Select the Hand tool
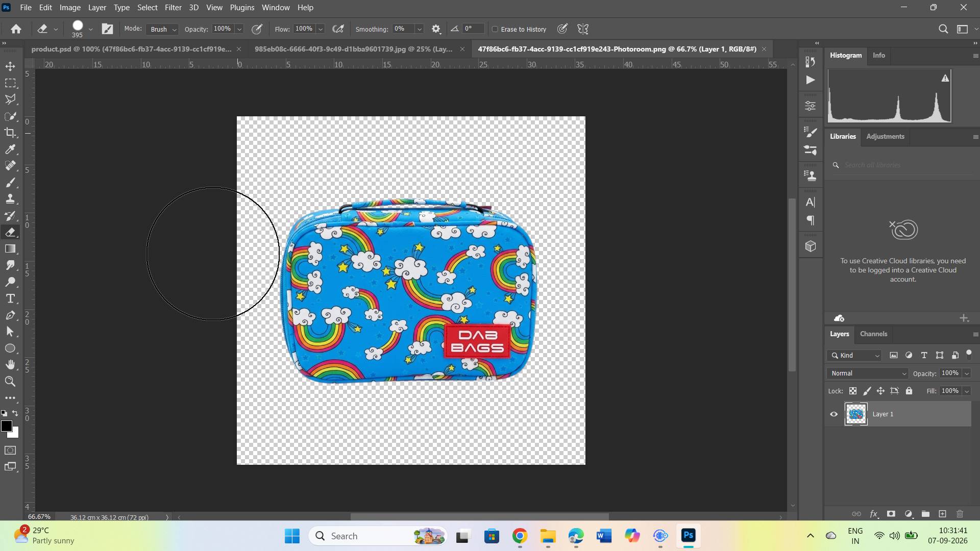 click(10, 364)
